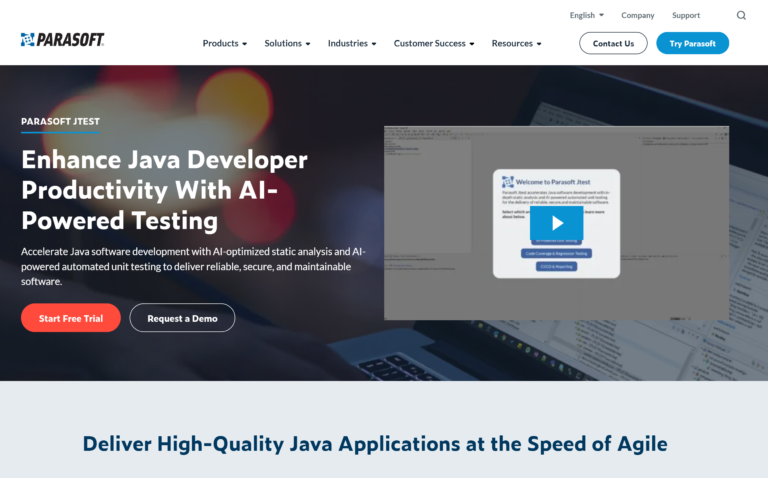
Task: Click the Try Parasoft button
Action: point(693,43)
